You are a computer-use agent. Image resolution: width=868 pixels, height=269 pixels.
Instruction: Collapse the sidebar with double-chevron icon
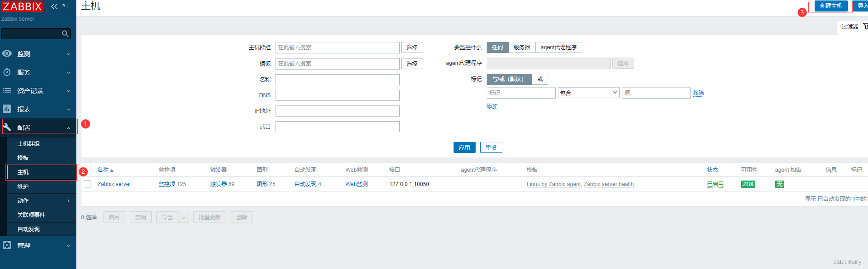click(x=54, y=6)
